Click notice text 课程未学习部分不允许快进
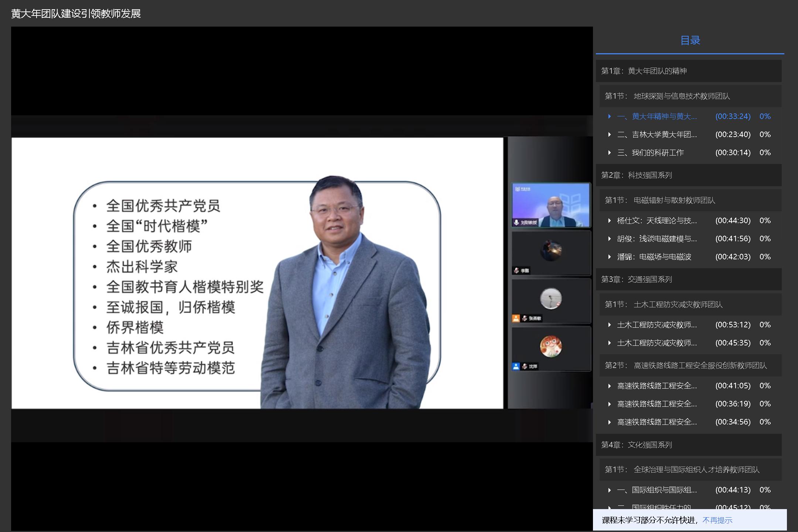Screen dimensions: 798x532 click(x=649, y=520)
